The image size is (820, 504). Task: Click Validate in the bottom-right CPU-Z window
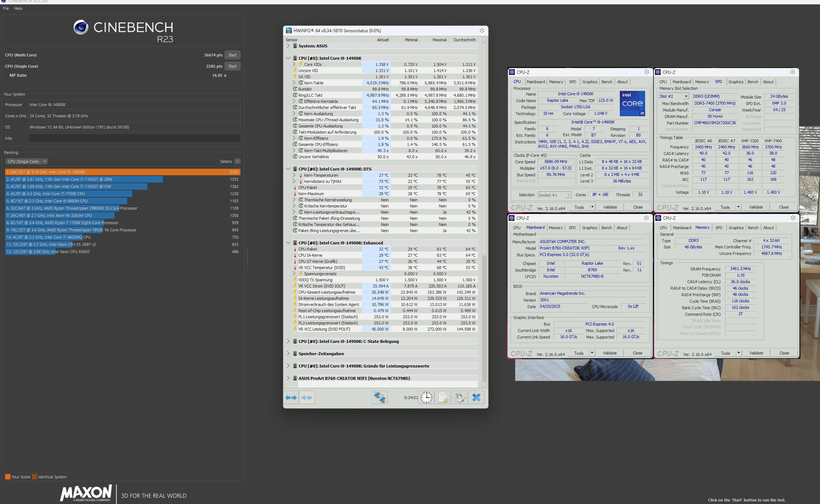click(x=756, y=353)
